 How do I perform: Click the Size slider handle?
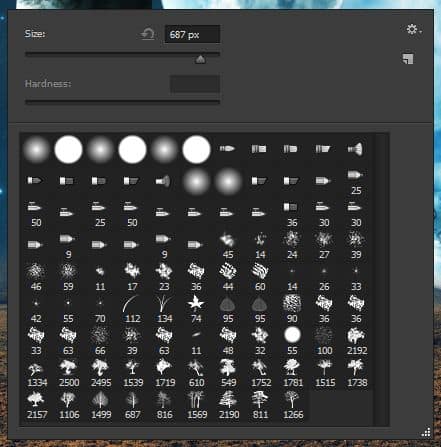200,59
